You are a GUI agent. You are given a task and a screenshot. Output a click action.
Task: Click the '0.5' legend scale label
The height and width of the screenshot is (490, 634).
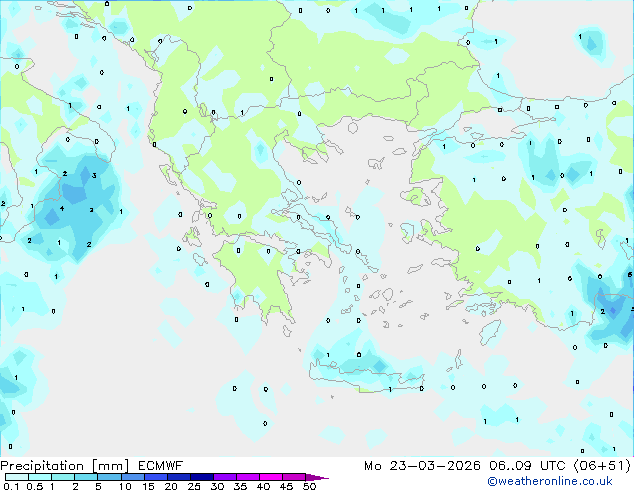(x=35, y=486)
